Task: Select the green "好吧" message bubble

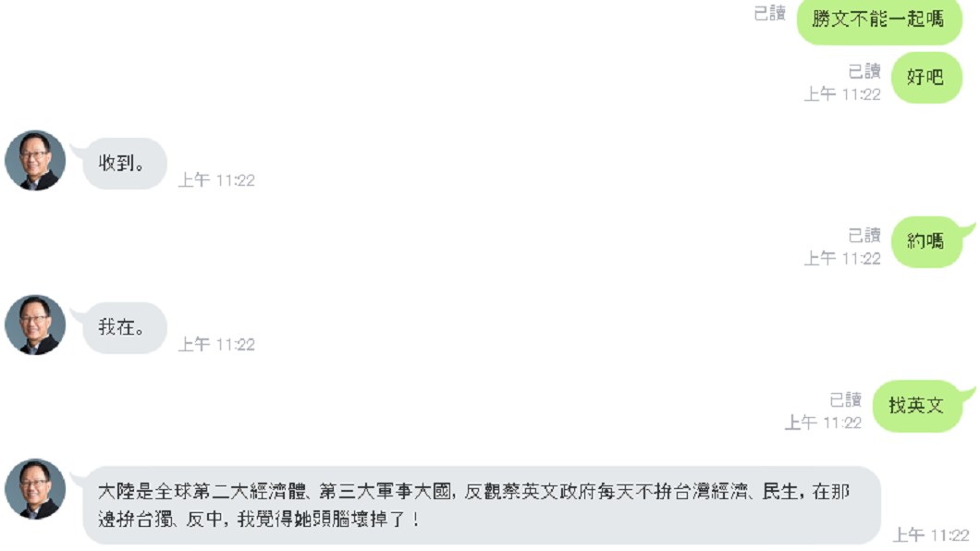Action: point(926,78)
